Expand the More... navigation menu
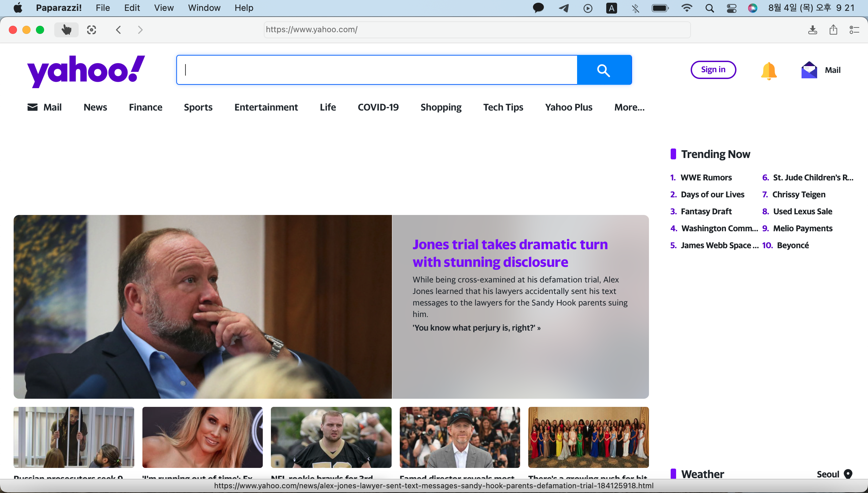Screen dimensions: 868x493 629,107
